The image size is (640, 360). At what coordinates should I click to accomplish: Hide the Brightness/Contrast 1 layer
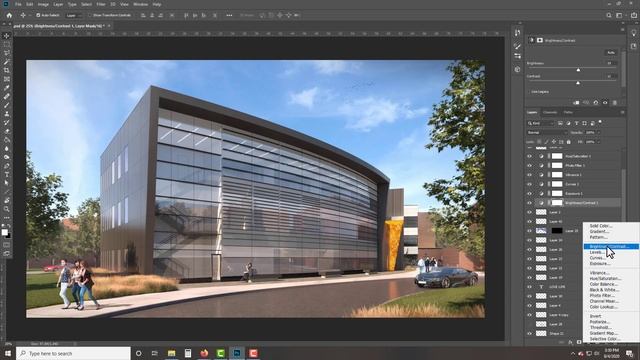pos(529,203)
